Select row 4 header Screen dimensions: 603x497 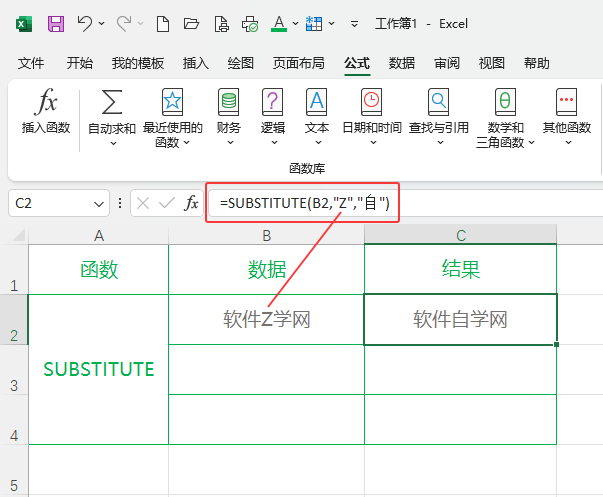(x=14, y=420)
